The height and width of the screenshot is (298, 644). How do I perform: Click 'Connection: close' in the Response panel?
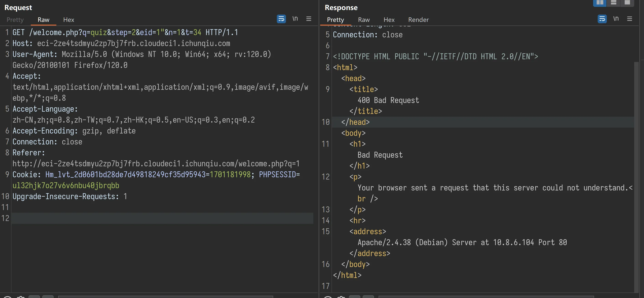(x=368, y=35)
